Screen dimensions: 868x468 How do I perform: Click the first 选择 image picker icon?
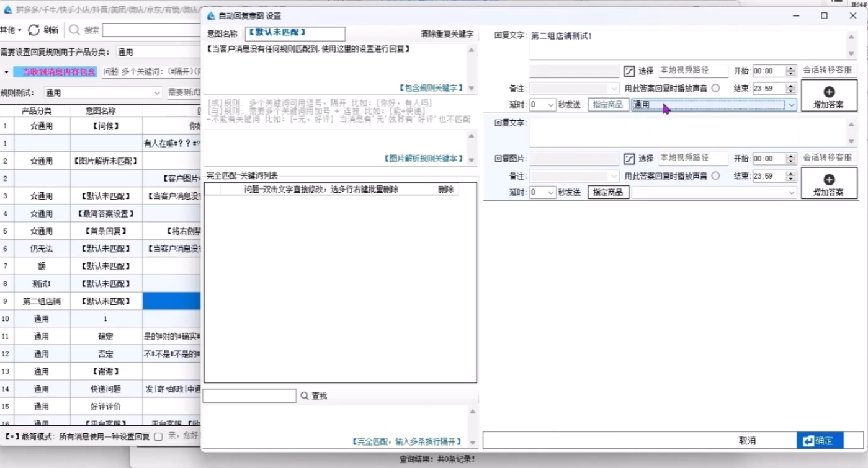click(629, 71)
